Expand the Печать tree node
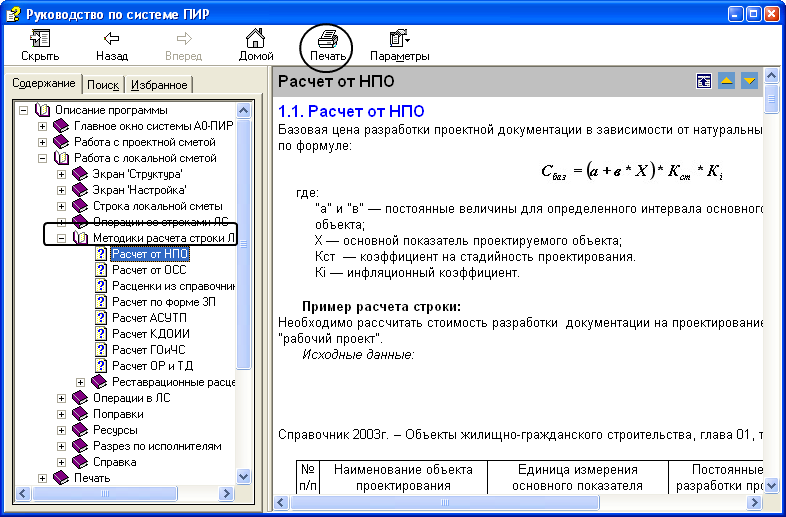Screen dimensions: 786x517 [42, 478]
